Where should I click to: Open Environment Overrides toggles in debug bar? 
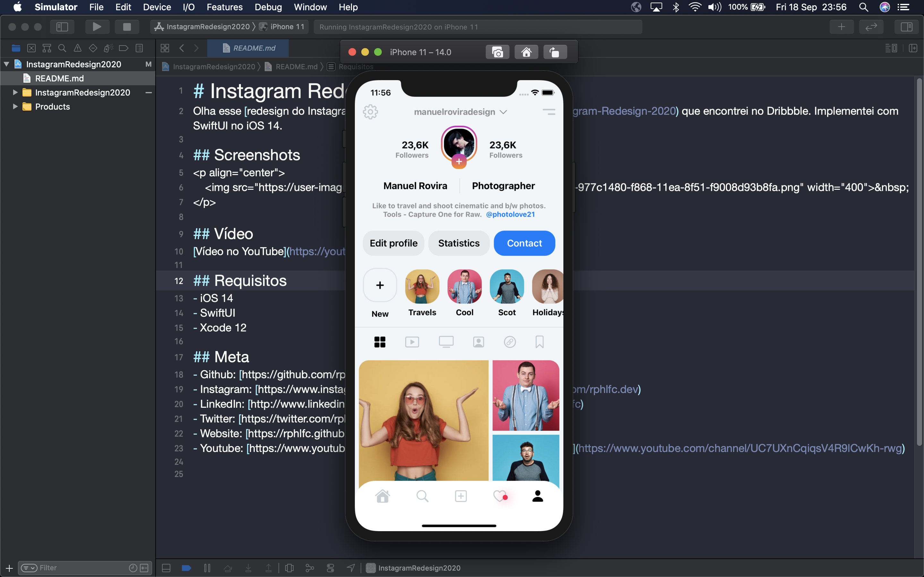pos(330,568)
